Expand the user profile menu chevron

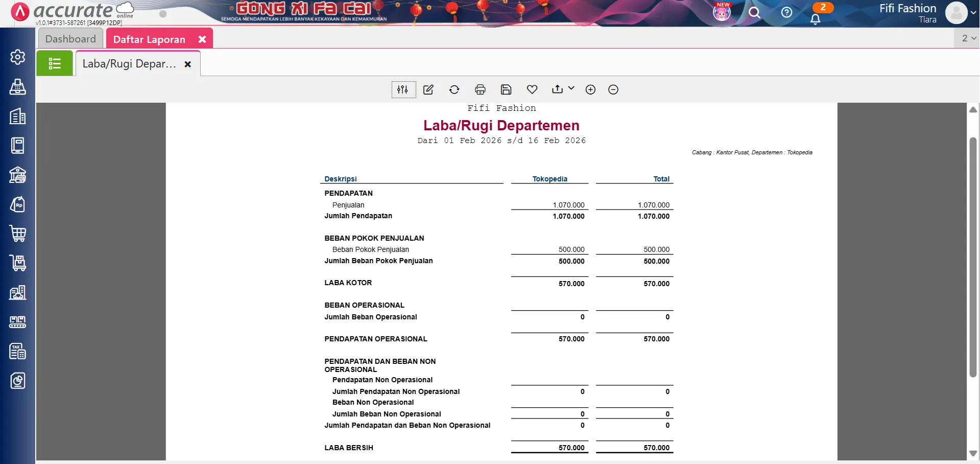coord(973,13)
